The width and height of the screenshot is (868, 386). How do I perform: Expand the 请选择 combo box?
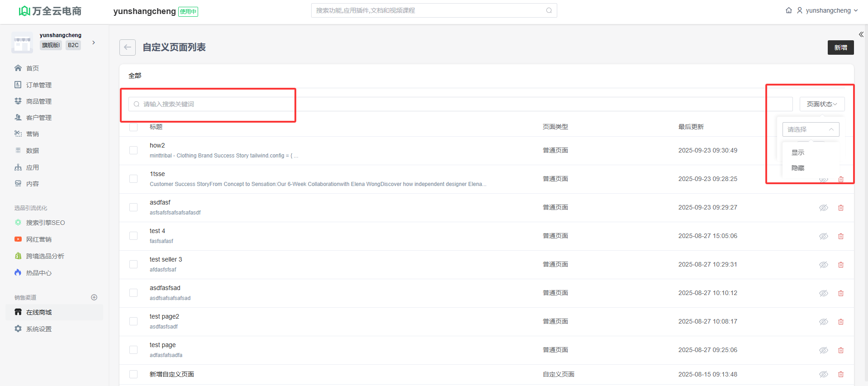click(x=811, y=129)
